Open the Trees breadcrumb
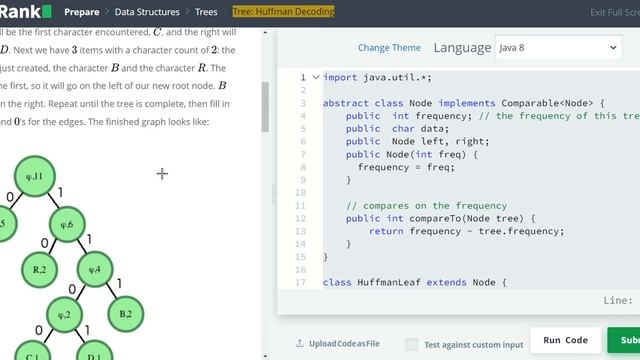 coord(206,12)
